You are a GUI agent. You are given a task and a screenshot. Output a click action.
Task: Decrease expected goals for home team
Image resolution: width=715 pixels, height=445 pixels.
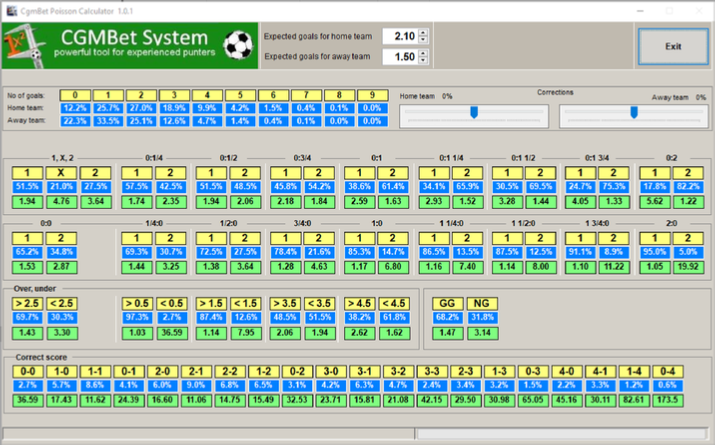(424, 40)
